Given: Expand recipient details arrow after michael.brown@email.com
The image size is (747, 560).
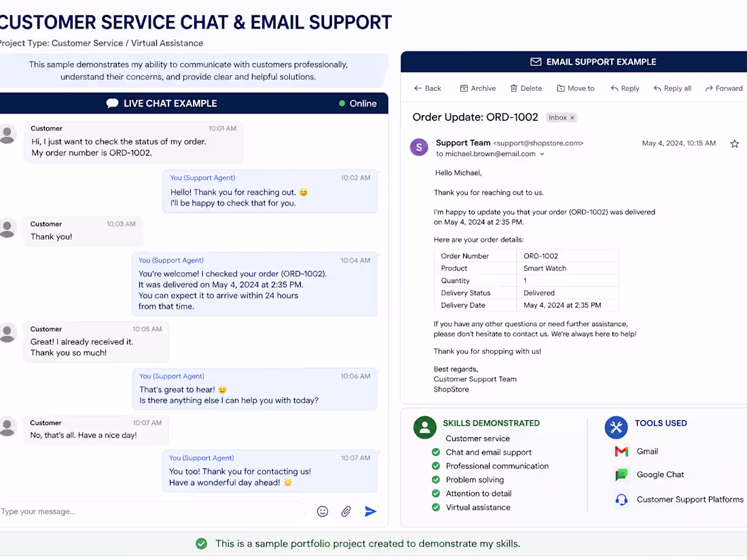Looking at the screenshot, I should pyautogui.click(x=542, y=154).
